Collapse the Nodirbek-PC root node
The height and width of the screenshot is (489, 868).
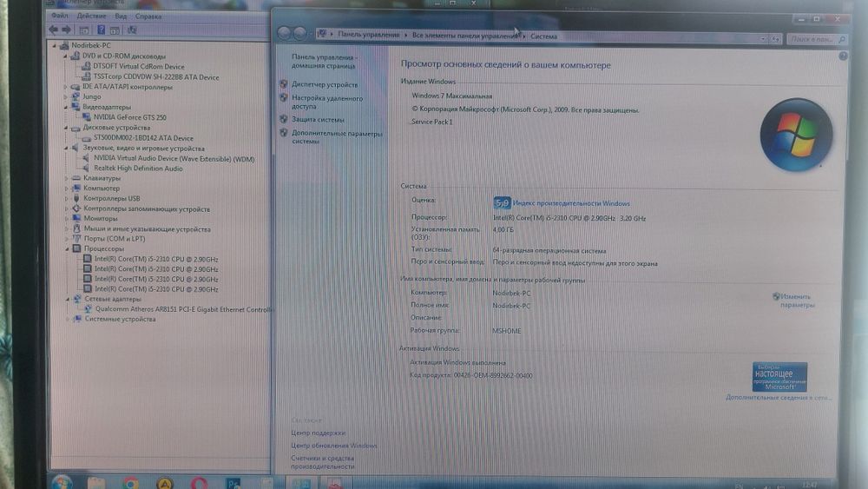tap(54, 45)
